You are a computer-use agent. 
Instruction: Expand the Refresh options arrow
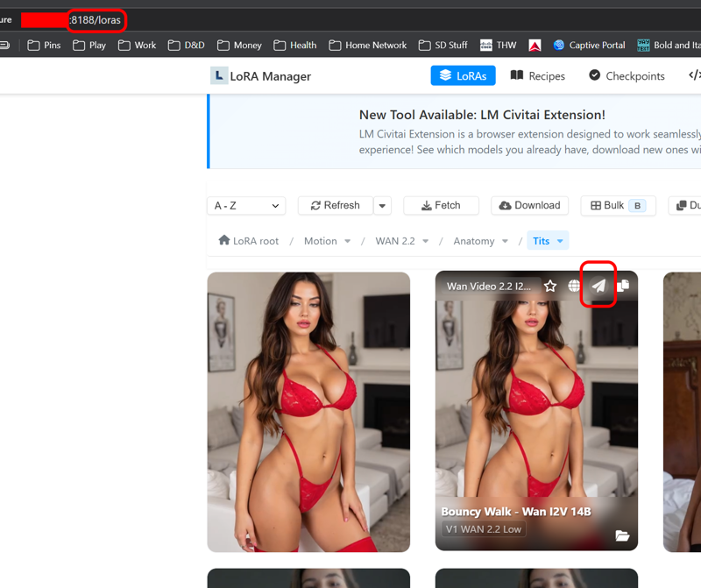[382, 206]
